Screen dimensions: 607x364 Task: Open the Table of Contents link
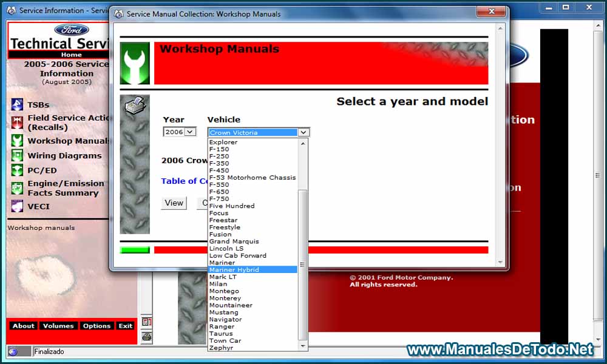click(185, 181)
